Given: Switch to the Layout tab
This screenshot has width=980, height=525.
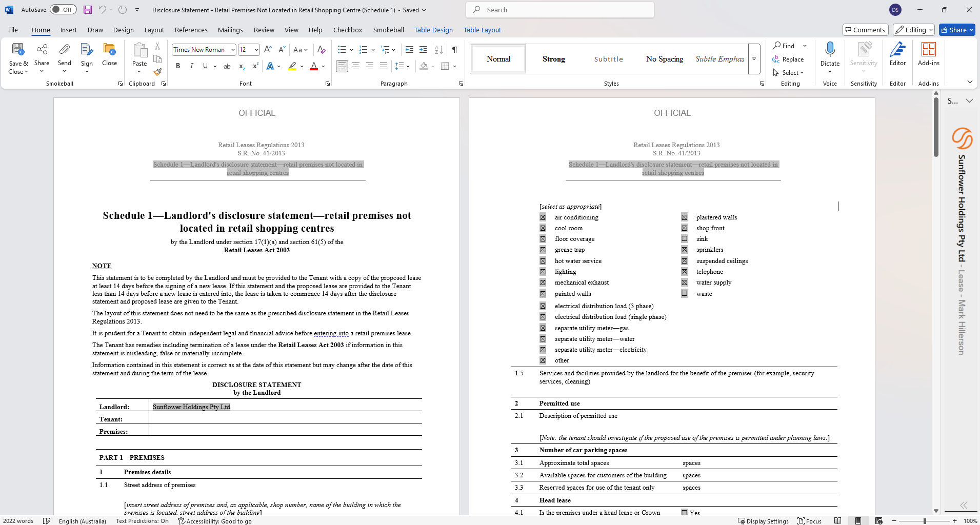Looking at the screenshot, I should pyautogui.click(x=154, y=30).
